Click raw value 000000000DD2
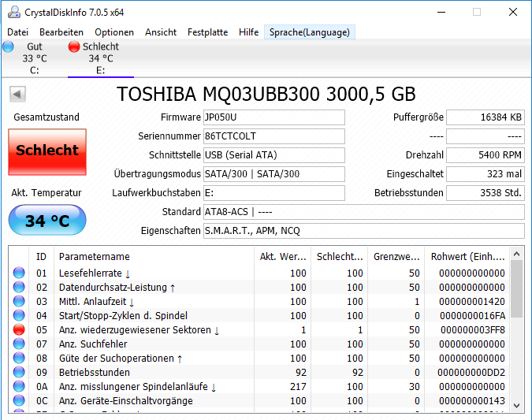This screenshot has width=532, height=420. (x=471, y=373)
